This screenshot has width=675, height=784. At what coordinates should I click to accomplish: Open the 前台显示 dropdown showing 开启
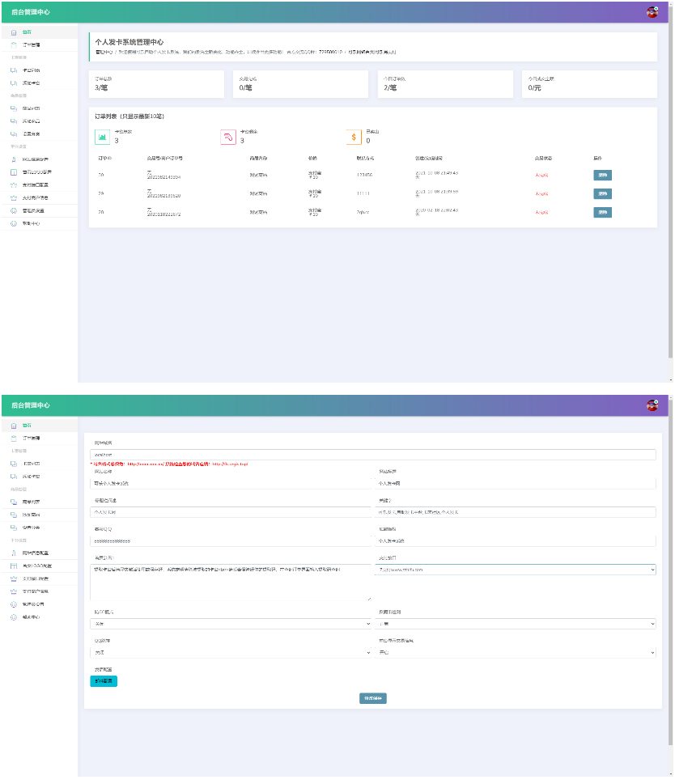pos(516,652)
